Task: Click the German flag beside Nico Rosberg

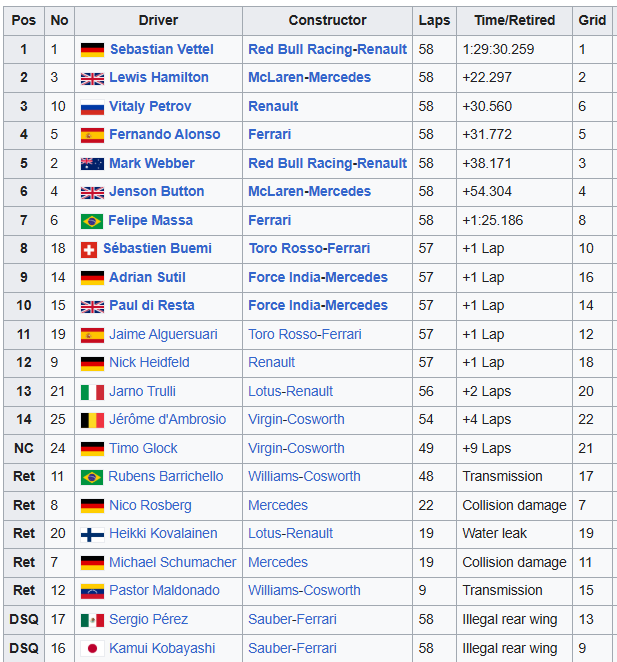Action: (x=92, y=506)
